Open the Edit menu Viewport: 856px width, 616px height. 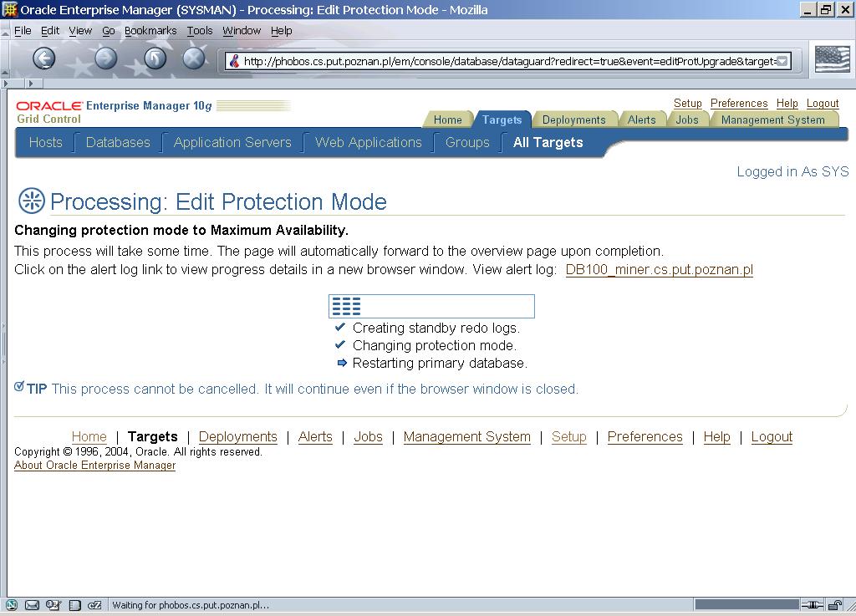[50, 31]
